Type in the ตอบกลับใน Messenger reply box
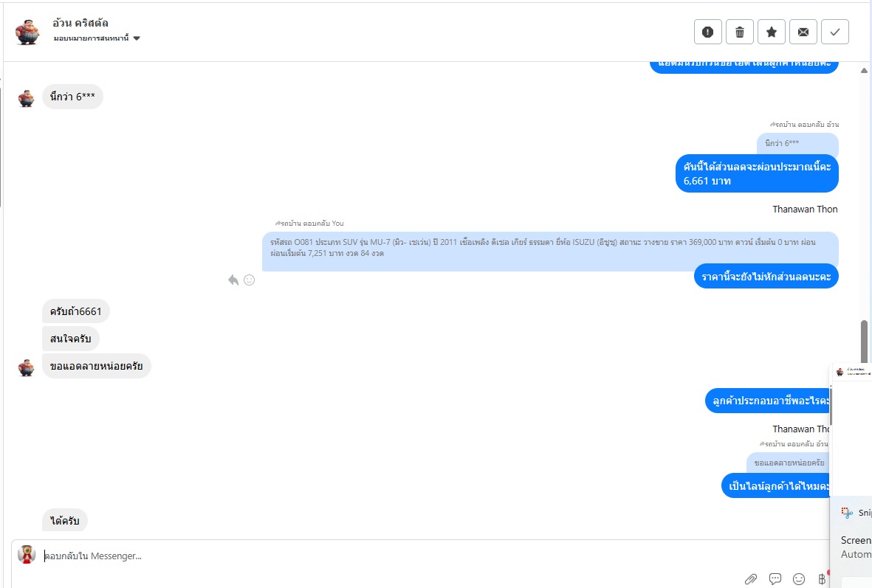 (x=369, y=556)
